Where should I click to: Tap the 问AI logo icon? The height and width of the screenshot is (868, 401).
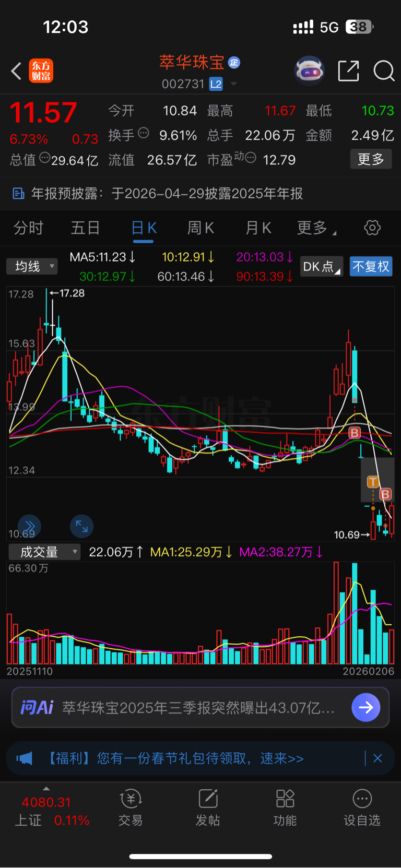37,708
